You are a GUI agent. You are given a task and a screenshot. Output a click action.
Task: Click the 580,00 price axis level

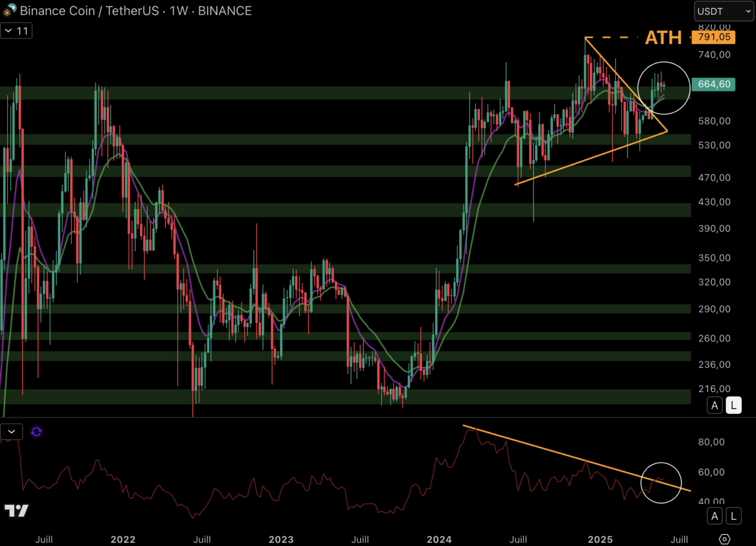[715, 121]
